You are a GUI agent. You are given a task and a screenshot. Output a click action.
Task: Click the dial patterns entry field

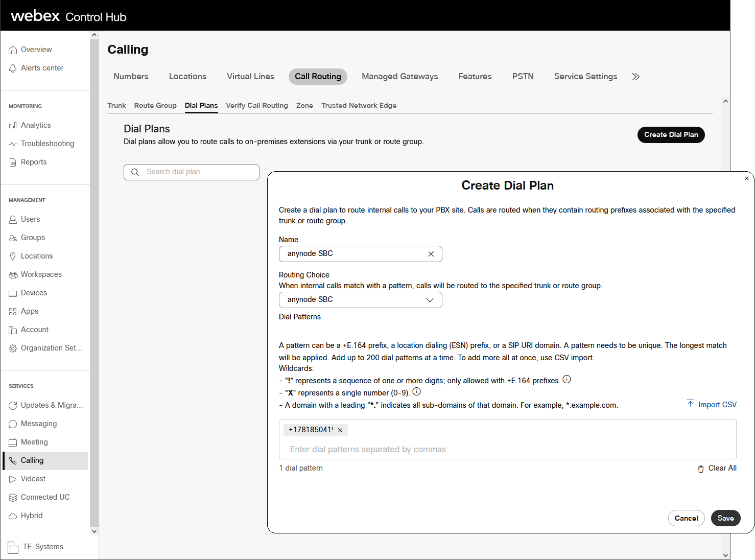[x=508, y=450]
